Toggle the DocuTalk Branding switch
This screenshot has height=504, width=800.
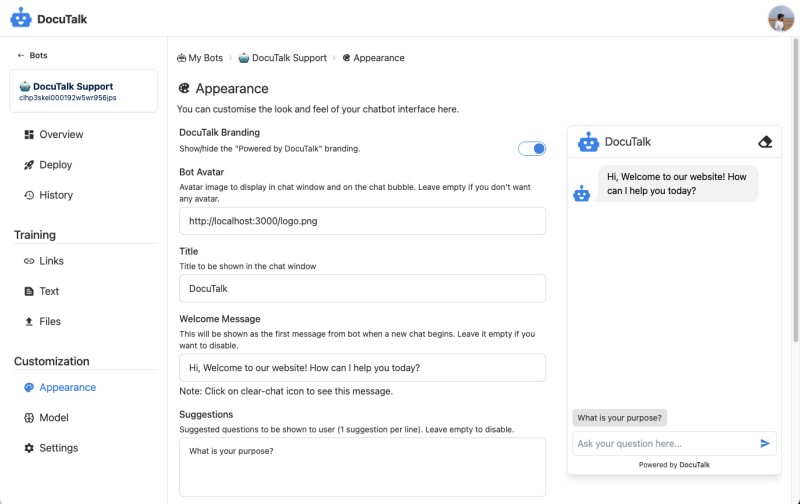click(532, 148)
